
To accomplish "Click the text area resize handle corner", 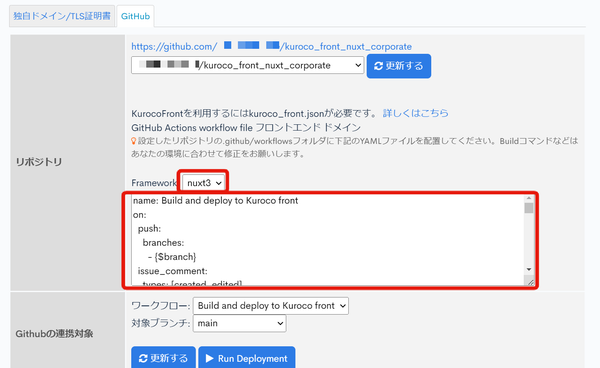I will point(530,282).
